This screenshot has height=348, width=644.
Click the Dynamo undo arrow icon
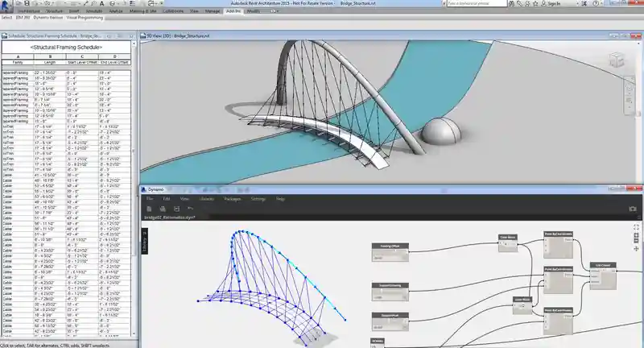(x=188, y=208)
